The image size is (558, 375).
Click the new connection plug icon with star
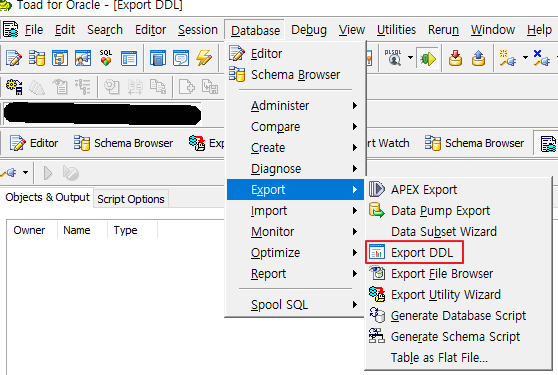coord(507,58)
